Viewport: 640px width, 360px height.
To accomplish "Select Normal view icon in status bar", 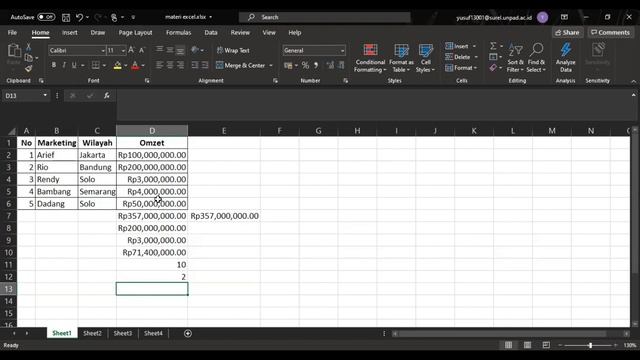I will tap(508, 345).
